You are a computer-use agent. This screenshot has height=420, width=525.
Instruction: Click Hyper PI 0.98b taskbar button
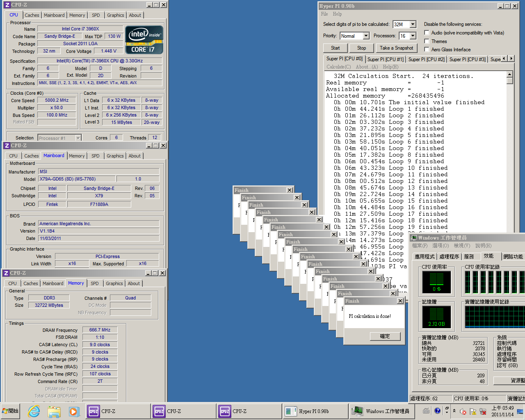tap(315, 411)
